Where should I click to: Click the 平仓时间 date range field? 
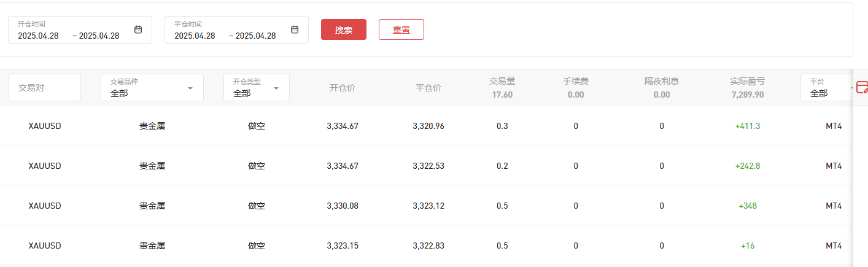click(236, 29)
